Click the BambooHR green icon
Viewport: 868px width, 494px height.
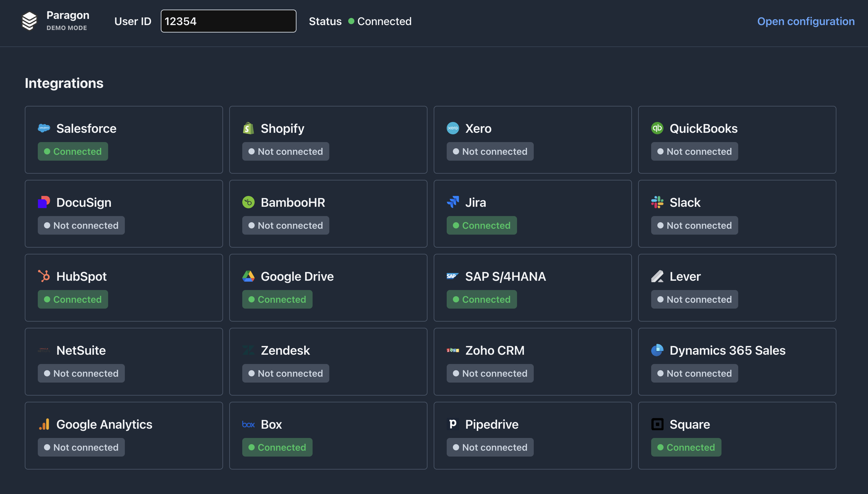[248, 202]
